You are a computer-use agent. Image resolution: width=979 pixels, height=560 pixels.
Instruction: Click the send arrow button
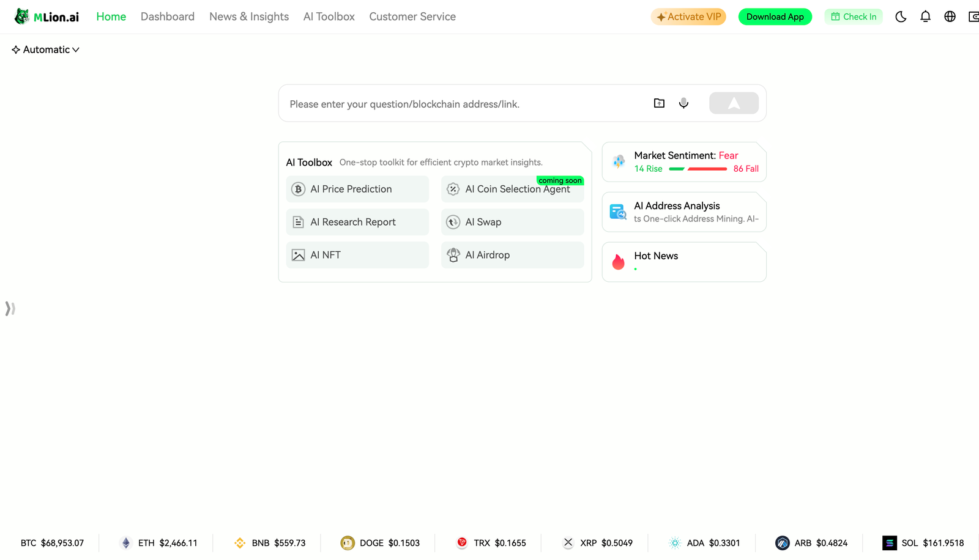pos(734,103)
